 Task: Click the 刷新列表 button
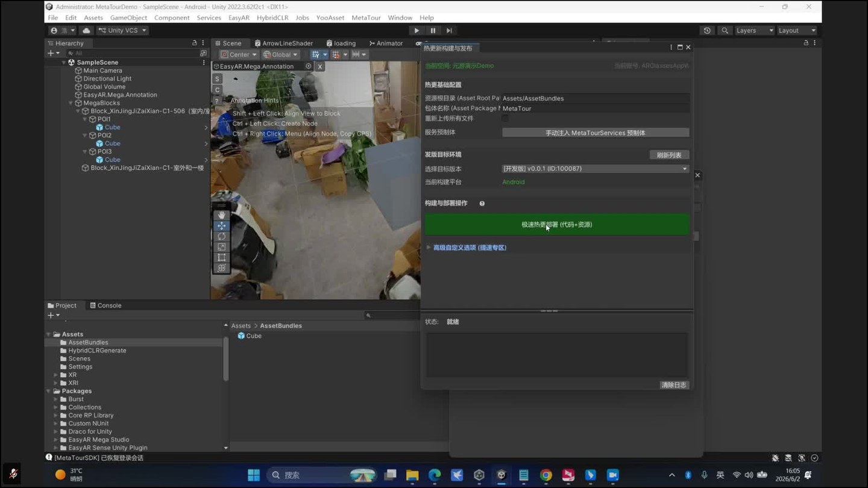(669, 155)
